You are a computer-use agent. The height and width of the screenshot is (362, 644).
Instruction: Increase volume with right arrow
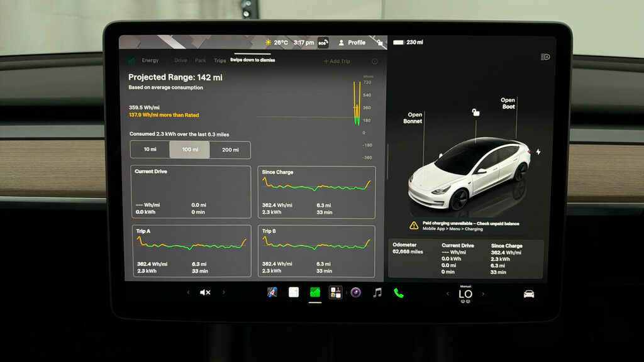tap(224, 292)
